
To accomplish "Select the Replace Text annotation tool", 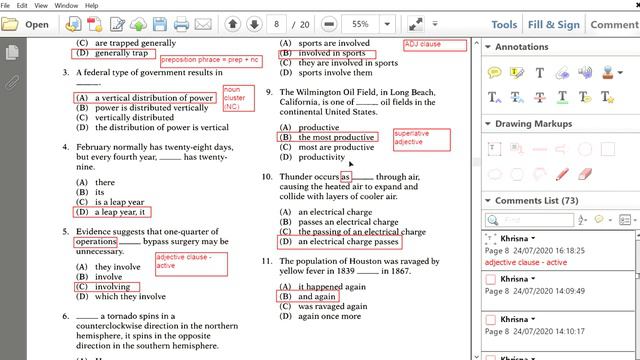I will pyautogui.click(x=517, y=97).
